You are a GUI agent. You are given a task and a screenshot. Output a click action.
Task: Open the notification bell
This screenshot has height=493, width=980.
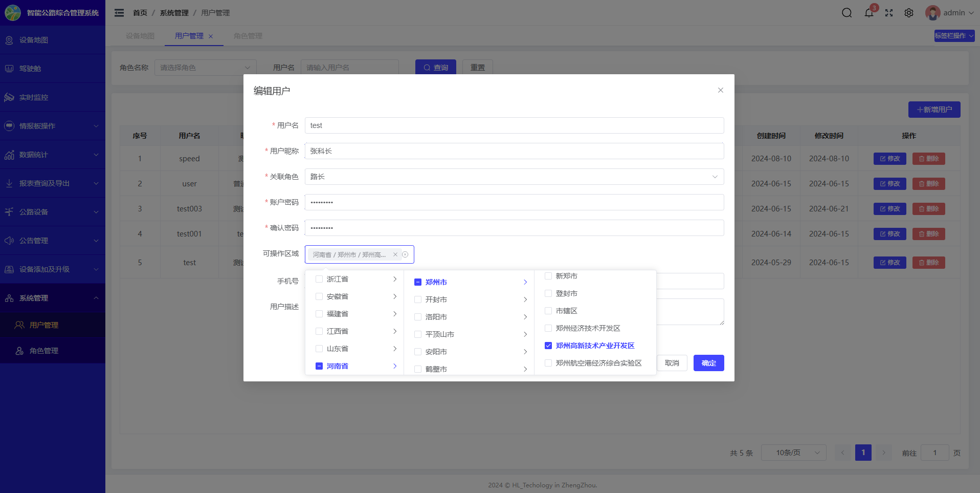coord(868,13)
